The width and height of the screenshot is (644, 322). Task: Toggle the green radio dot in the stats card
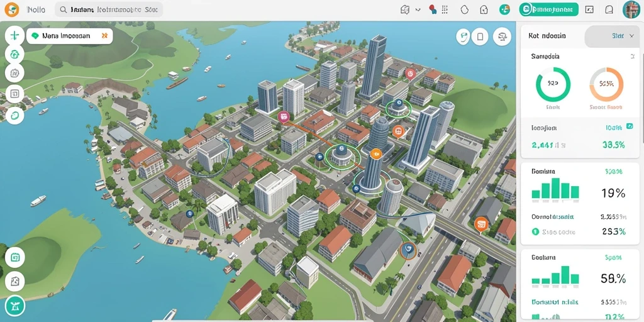click(x=535, y=231)
